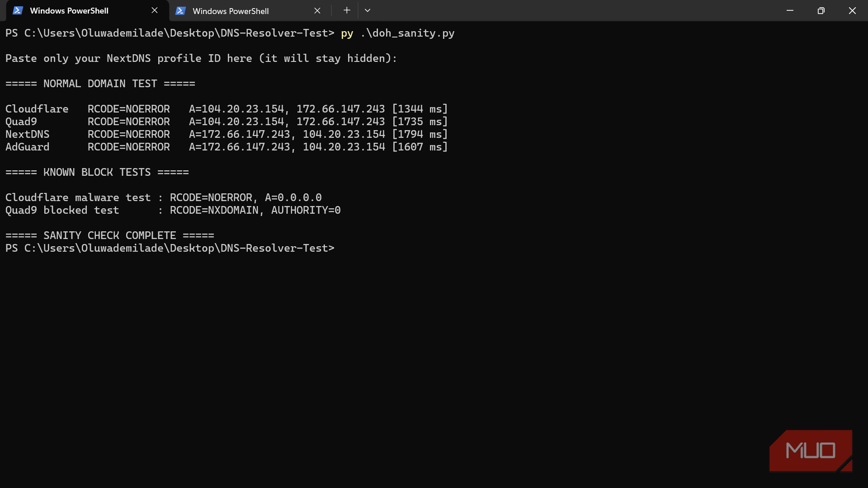This screenshot has width=868, height=488.
Task: Restore down the terminal window
Action: (821, 10)
